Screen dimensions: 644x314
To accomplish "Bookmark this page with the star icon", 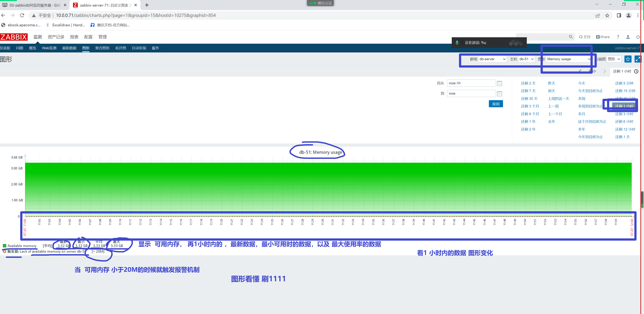I will (607, 16).
